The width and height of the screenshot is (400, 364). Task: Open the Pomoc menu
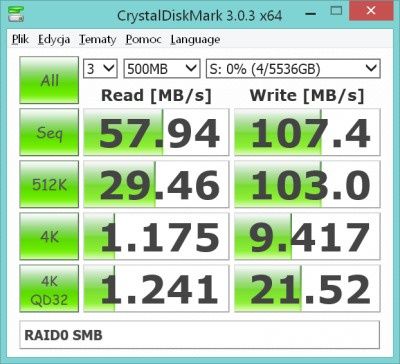(x=143, y=39)
